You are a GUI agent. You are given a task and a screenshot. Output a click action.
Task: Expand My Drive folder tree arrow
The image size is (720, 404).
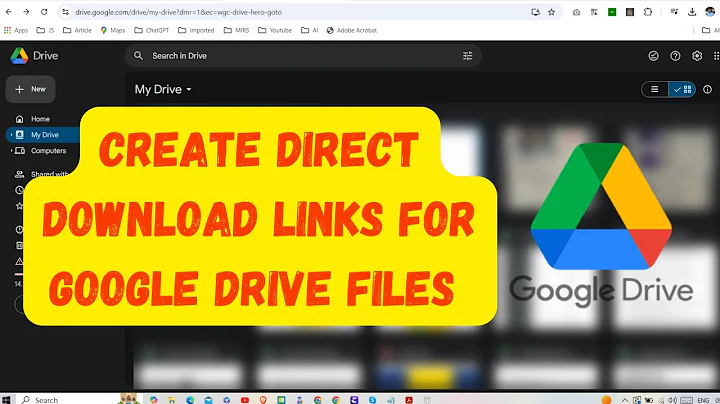tap(11, 135)
